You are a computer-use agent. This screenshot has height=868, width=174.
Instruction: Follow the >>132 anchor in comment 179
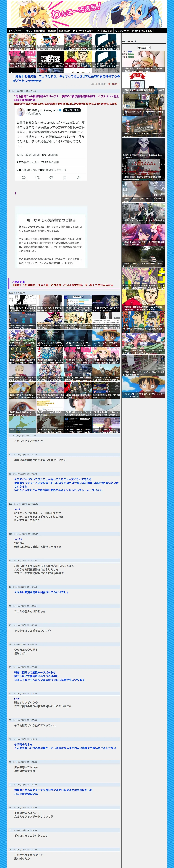(x=18, y=539)
